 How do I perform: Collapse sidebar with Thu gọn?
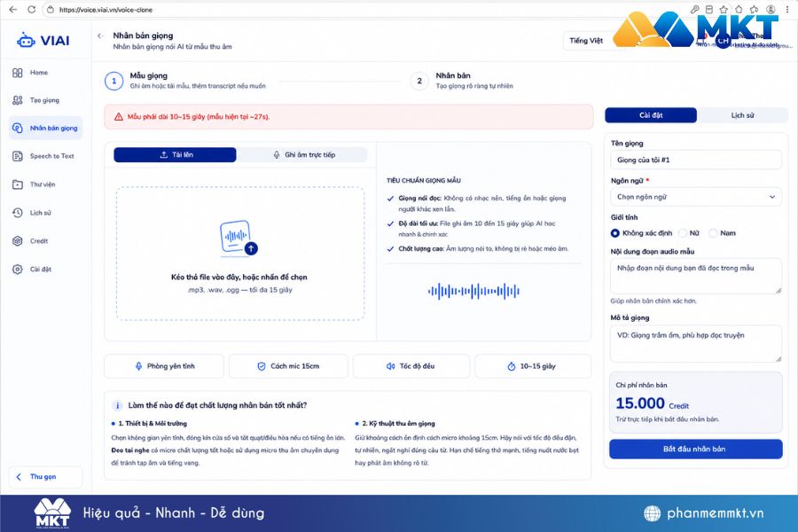pos(45,477)
